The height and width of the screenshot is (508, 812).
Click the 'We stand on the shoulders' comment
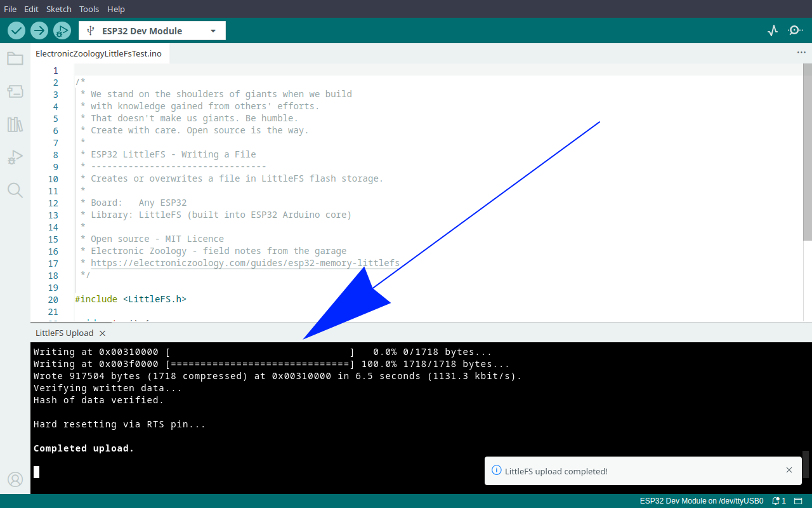tap(221, 94)
